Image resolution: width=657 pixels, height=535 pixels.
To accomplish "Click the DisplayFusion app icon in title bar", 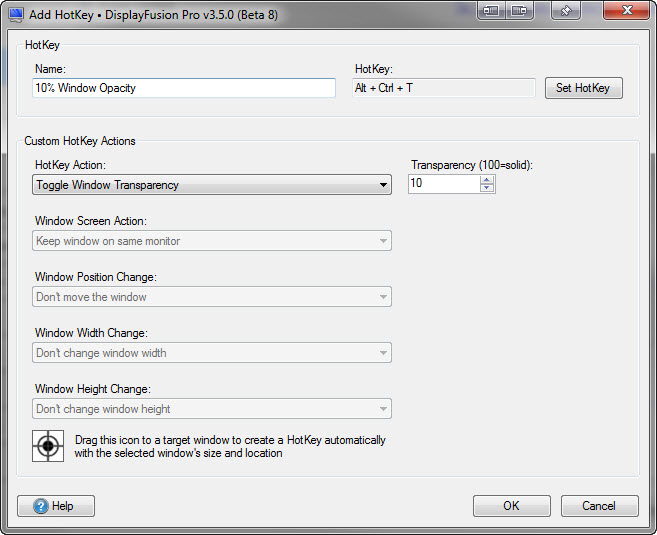I will [16, 14].
